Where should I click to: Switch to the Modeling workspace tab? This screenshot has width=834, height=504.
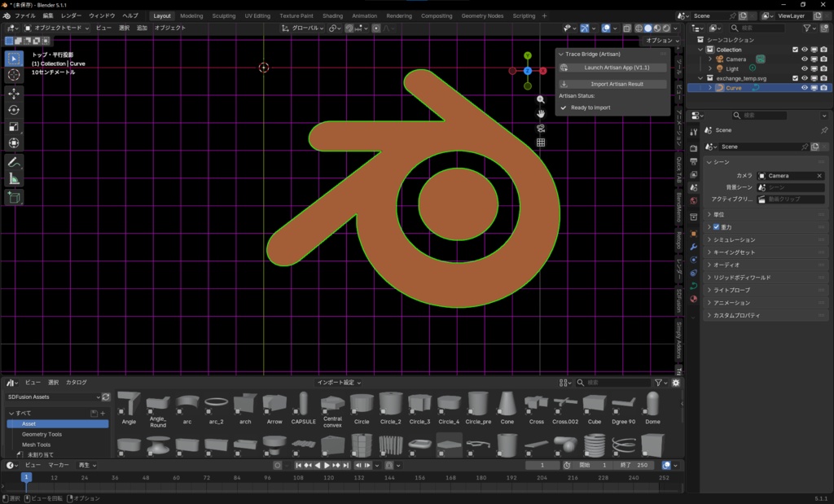(x=191, y=15)
